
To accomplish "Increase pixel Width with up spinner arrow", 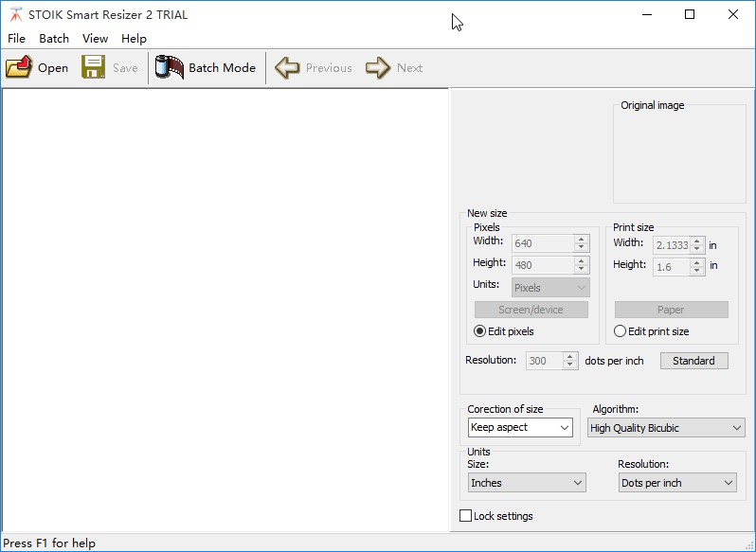I will (x=582, y=240).
